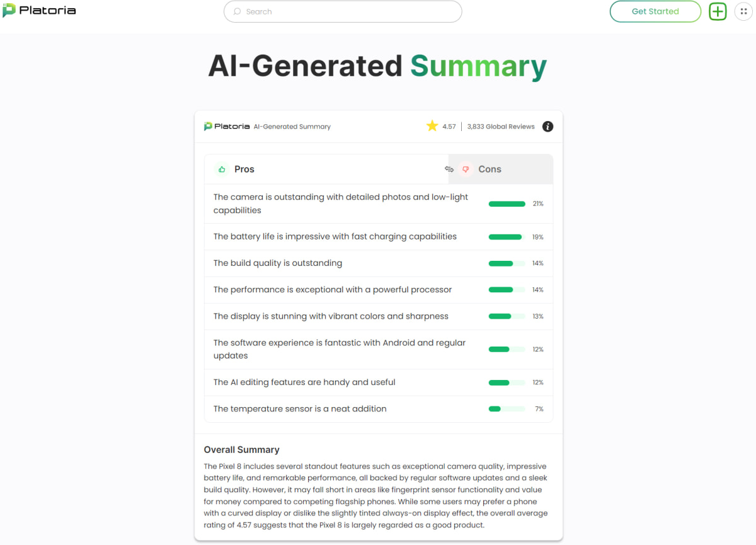Click the Get Started button

point(655,11)
